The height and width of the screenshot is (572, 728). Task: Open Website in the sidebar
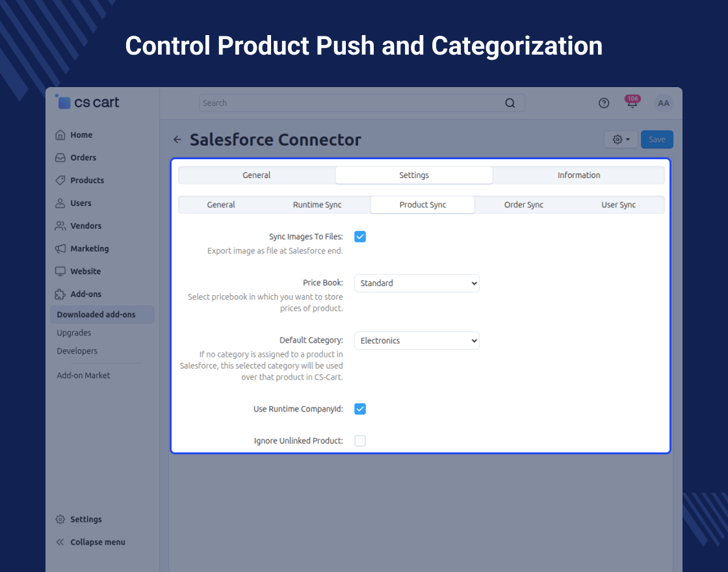(85, 271)
